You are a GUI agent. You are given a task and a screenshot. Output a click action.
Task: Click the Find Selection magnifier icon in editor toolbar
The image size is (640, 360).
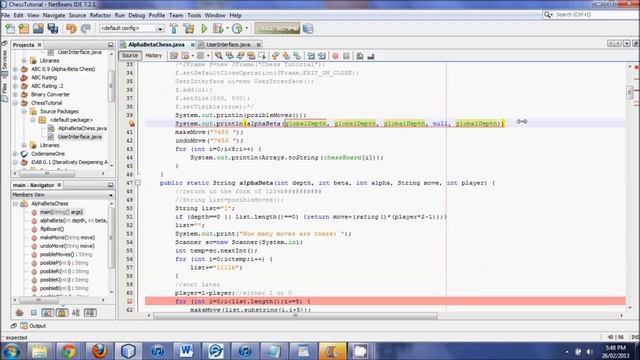click(x=219, y=56)
